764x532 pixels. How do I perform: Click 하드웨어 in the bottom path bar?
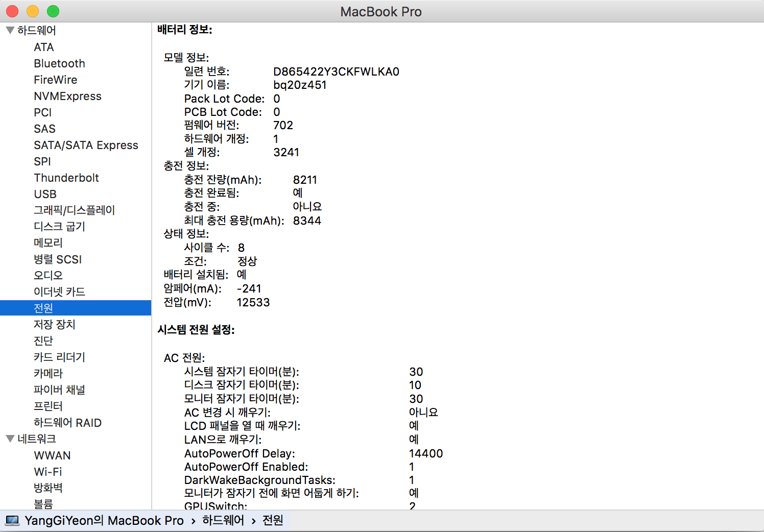(x=223, y=521)
